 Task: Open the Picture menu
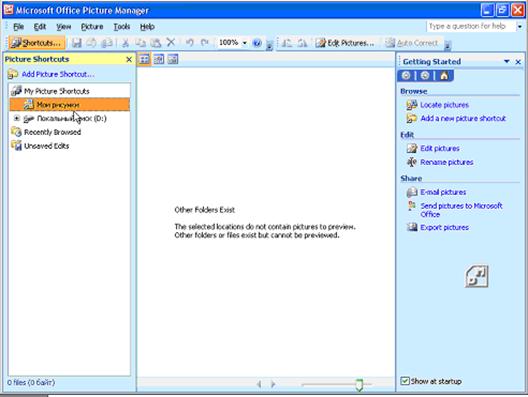(92, 27)
